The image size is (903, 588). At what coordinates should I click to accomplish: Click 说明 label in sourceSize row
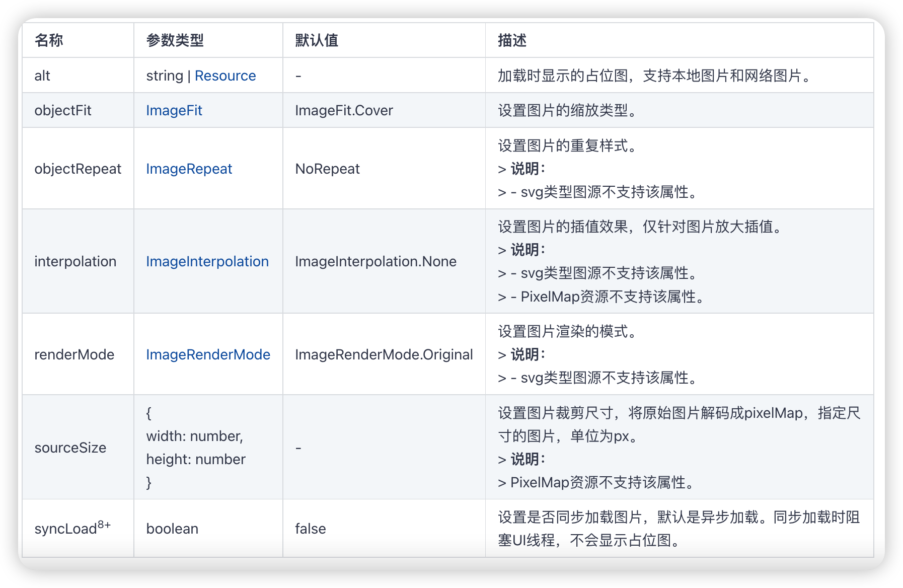point(528,459)
